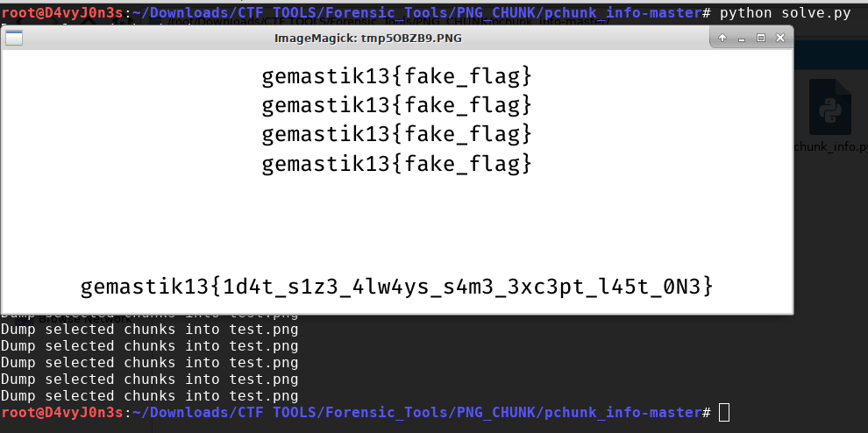Click the second gemastik13{fake_flag} line

pos(396,105)
